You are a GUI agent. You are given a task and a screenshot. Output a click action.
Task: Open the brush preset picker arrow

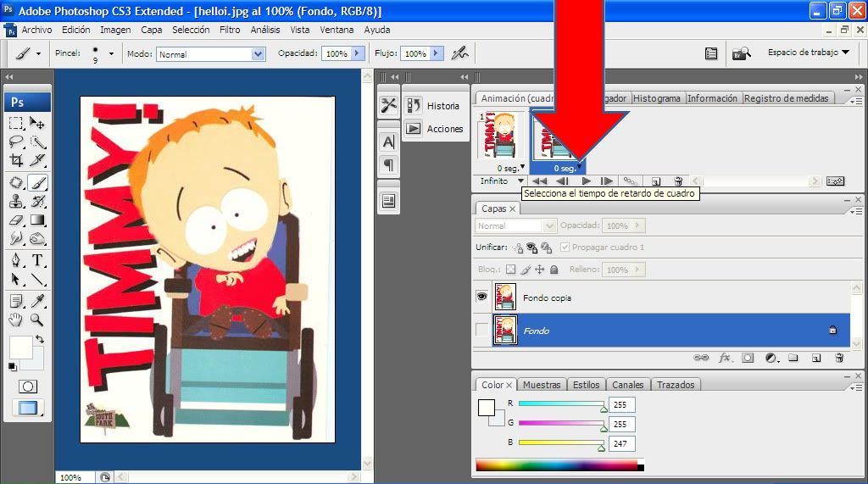111,53
